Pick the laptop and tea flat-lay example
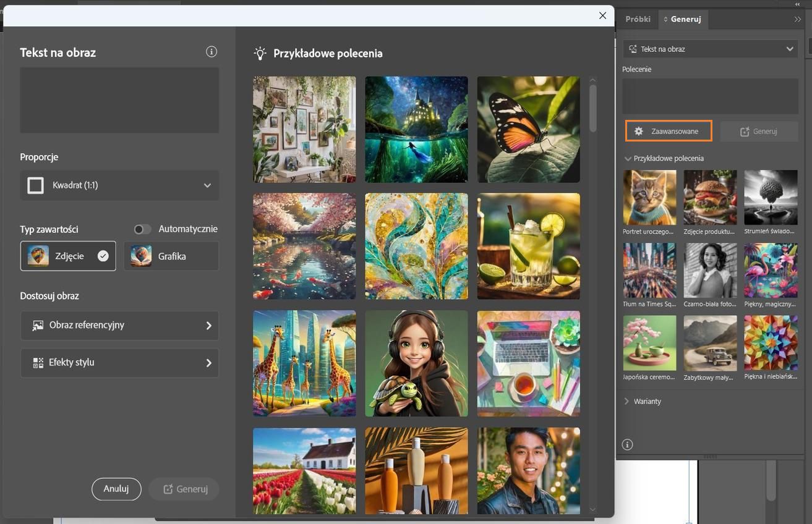 (529, 363)
